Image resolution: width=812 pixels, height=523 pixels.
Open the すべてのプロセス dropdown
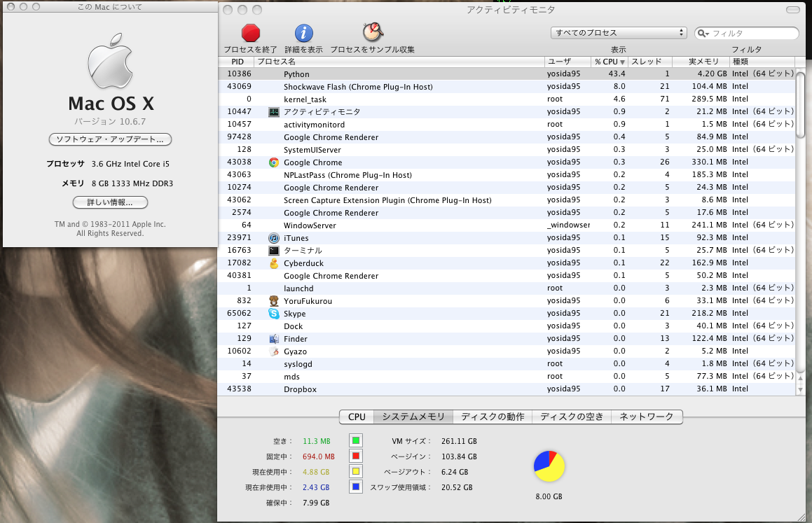[619, 33]
